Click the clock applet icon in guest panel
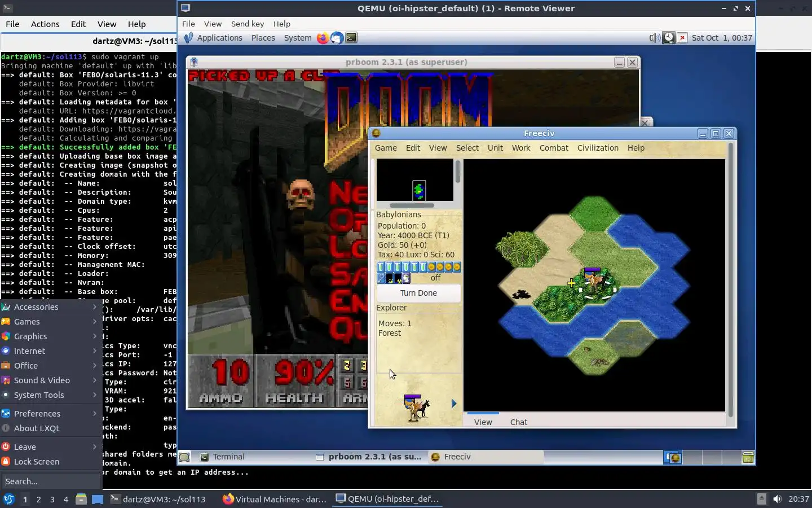The width and height of the screenshot is (812, 508). [669, 38]
